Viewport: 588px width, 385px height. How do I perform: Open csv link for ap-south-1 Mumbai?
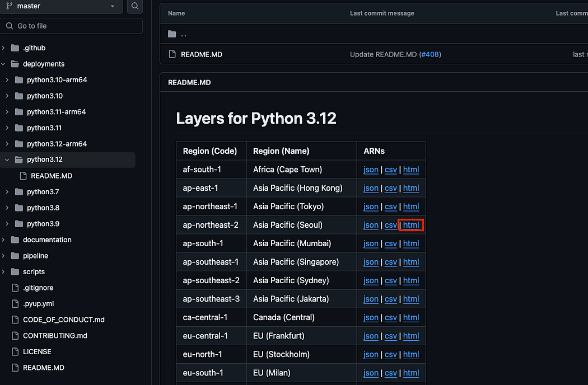pos(391,243)
